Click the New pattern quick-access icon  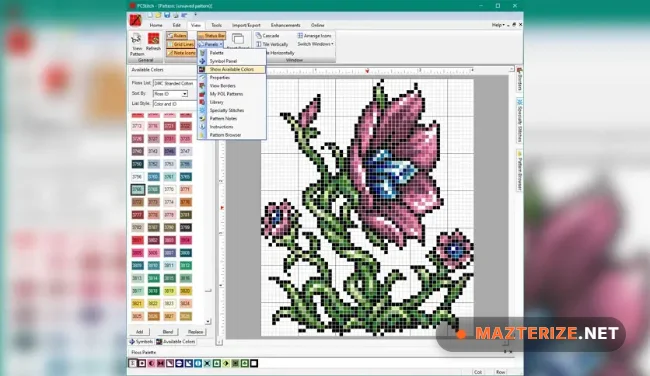tap(150, 15)
